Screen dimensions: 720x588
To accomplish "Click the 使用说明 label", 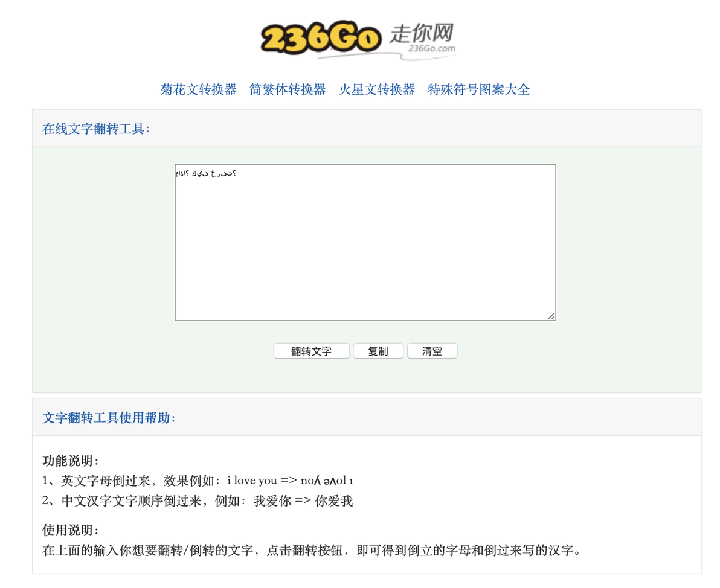I will pyautogui.click(x=71, y=530).
